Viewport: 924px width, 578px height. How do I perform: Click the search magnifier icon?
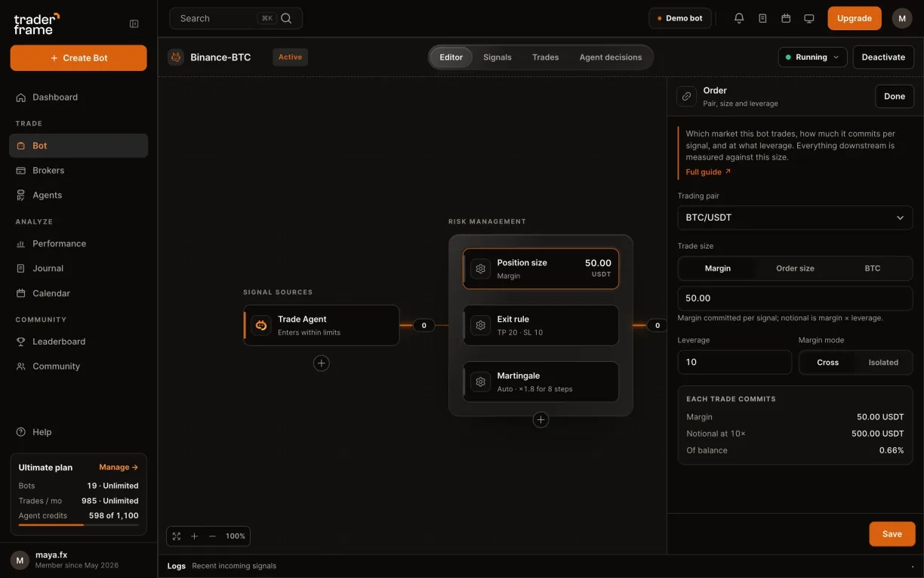tap(286, 18)
